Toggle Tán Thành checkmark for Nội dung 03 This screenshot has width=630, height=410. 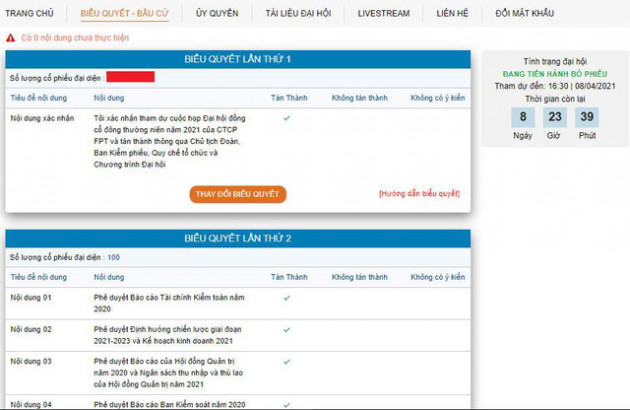click(287, 360)
